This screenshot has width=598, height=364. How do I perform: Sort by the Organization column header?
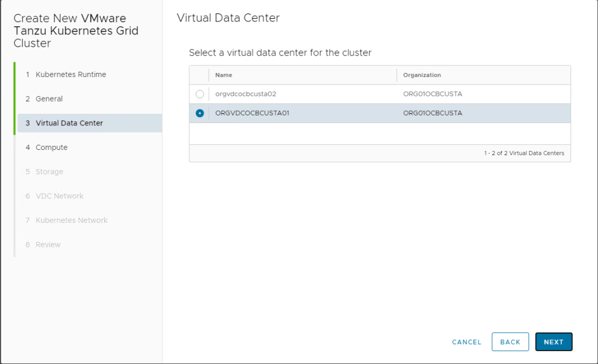coord(422,75)
